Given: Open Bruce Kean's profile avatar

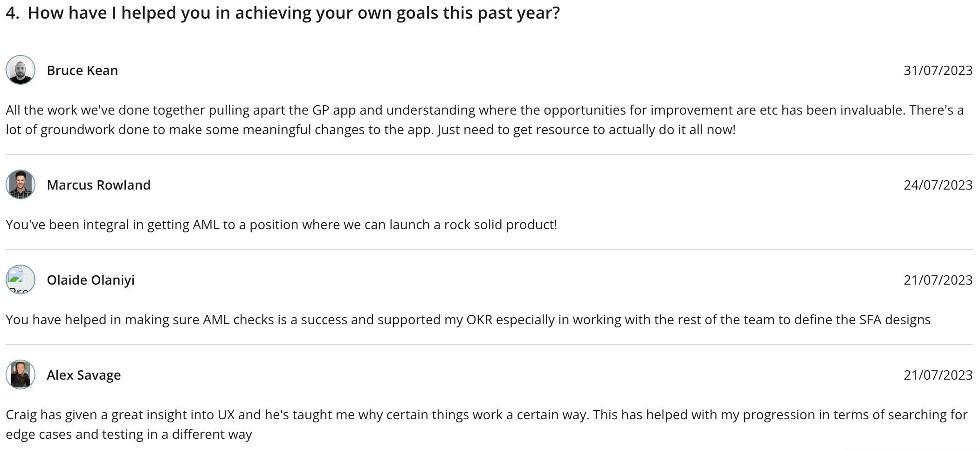Looking at the screenshot, I should point(21,70).
